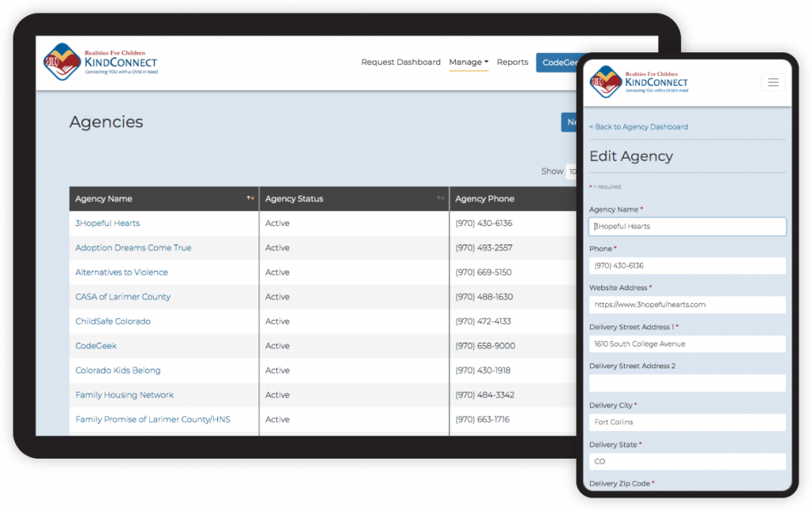Open Family Housing Network agency
Image resolution: width=812 pixels, height=511 pixels.
[124, 395]
